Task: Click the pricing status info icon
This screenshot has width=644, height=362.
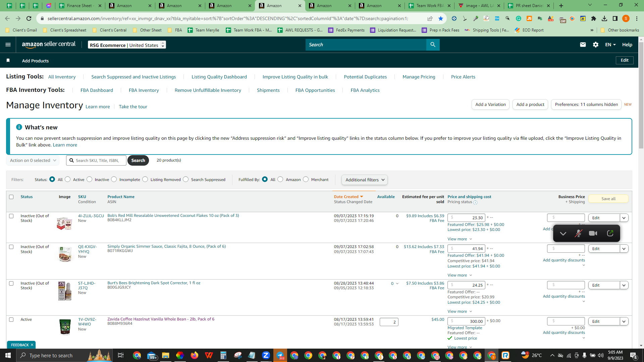Action: (475, 202)
